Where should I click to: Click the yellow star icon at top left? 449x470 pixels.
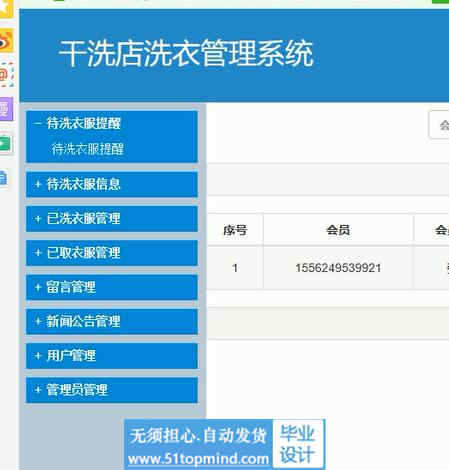tap(6, 8)
